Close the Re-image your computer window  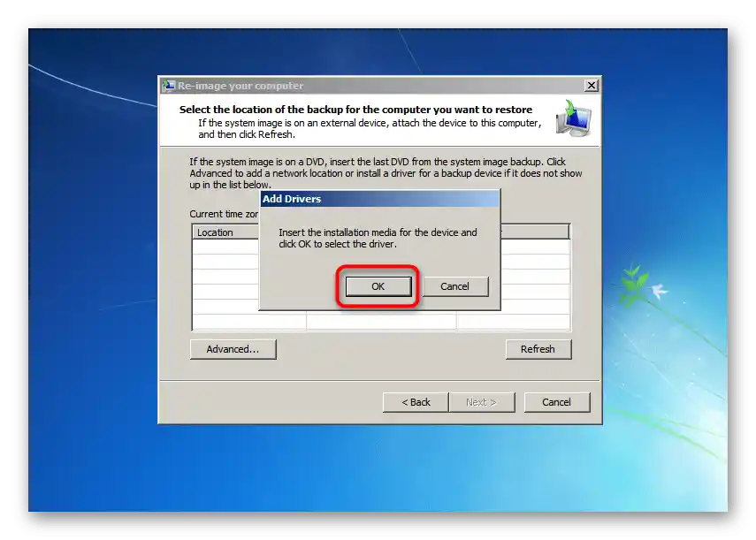[x=592, y=85]
